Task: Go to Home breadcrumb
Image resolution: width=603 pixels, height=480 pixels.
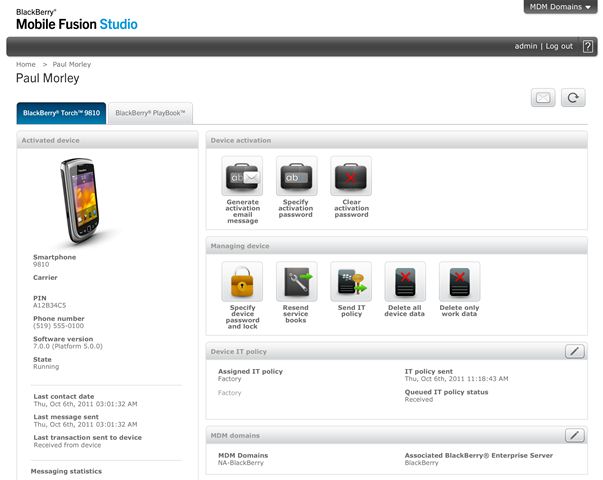Action: point(26,64)
